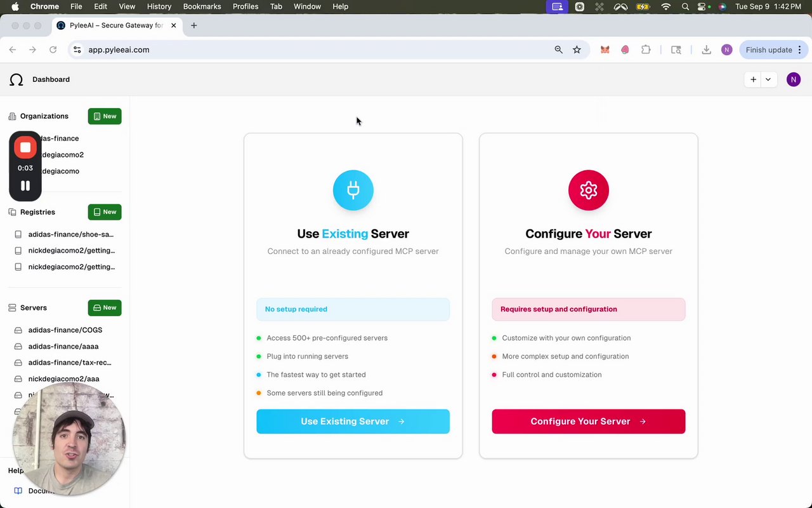Screen dimensions: 812x508
Task: Open Wi-Fi status in menu bar
Action: (665, 6)
